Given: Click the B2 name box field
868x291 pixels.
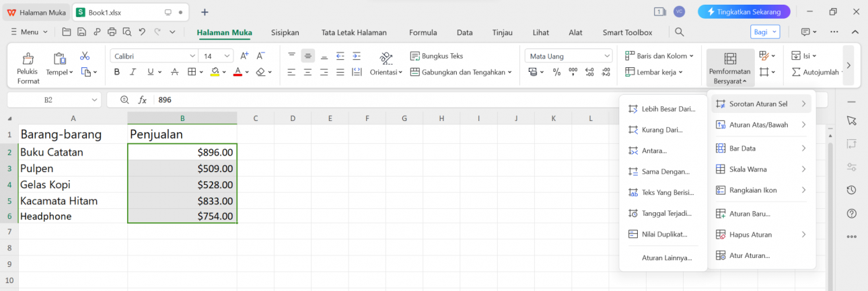Looking at the screenshot, I should 54,99.
